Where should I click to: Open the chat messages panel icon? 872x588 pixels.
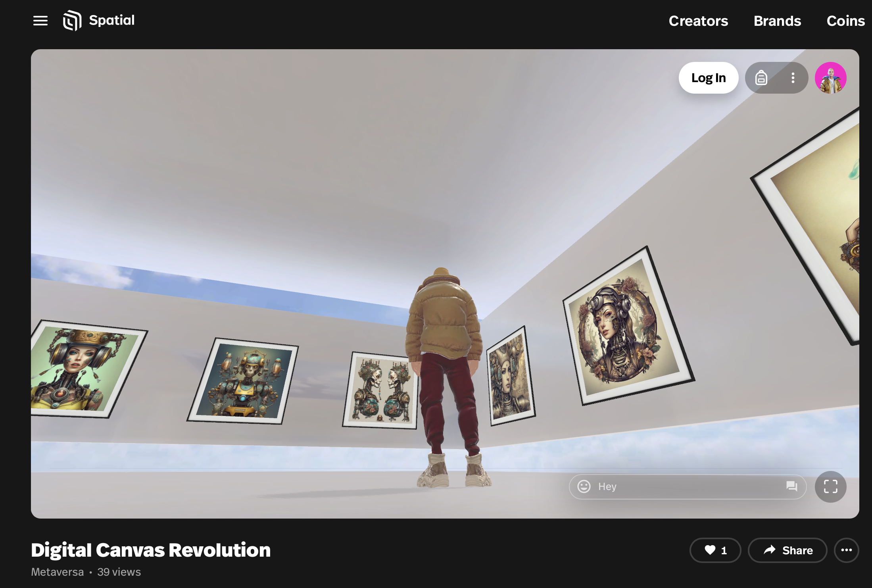tap(791, 486)
